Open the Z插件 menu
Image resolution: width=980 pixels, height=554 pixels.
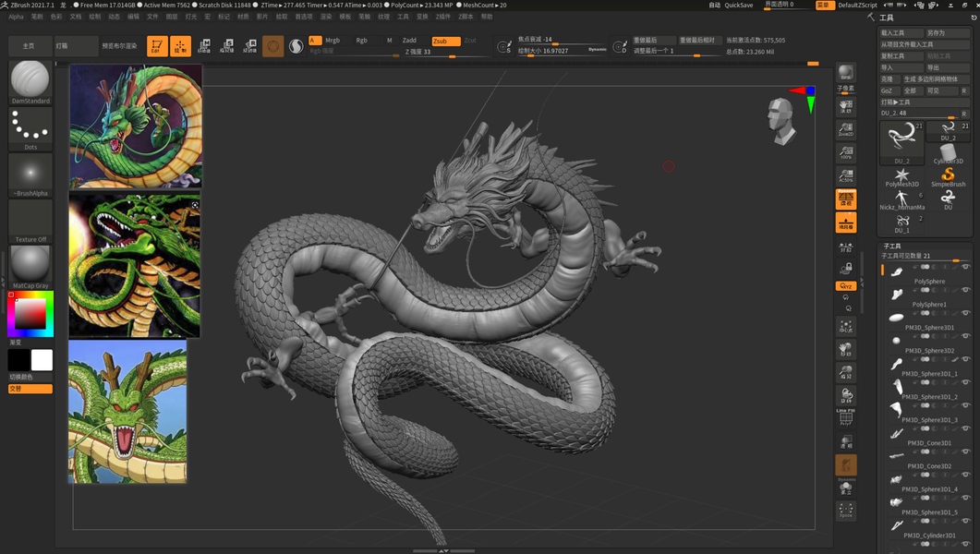pyautogui.click(x=443, y=17)
